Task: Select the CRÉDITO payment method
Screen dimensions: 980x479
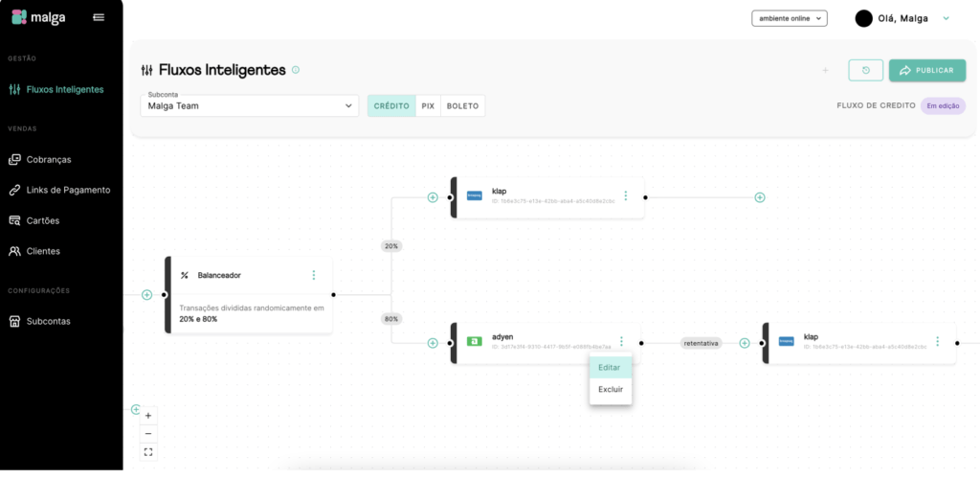Action: pyautogui.click(x=391, y=105)
